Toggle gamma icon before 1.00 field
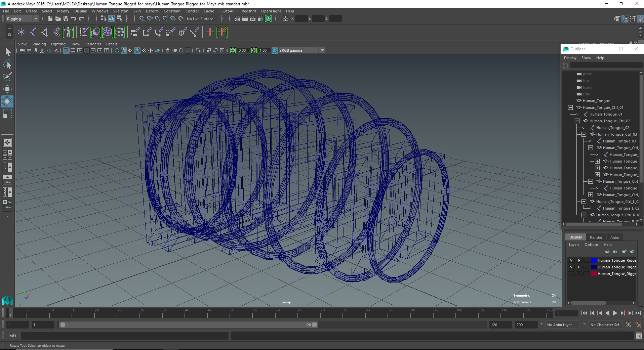The width and height of the screenshot is (644, 350). tap(254, 50)
